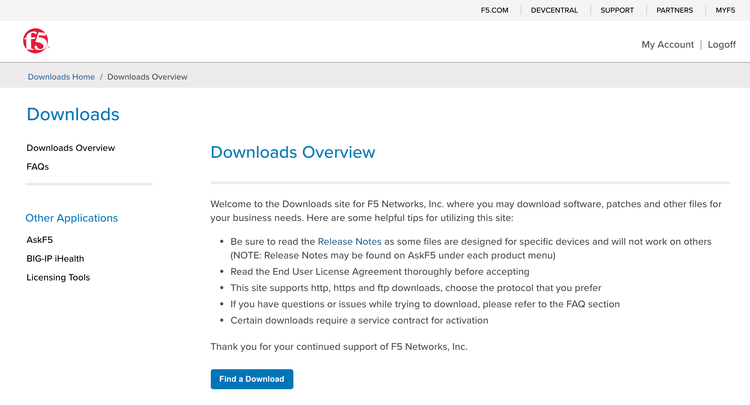
Task: Select Downloads Overview in the sidebar
Action: tap(71, 148)
